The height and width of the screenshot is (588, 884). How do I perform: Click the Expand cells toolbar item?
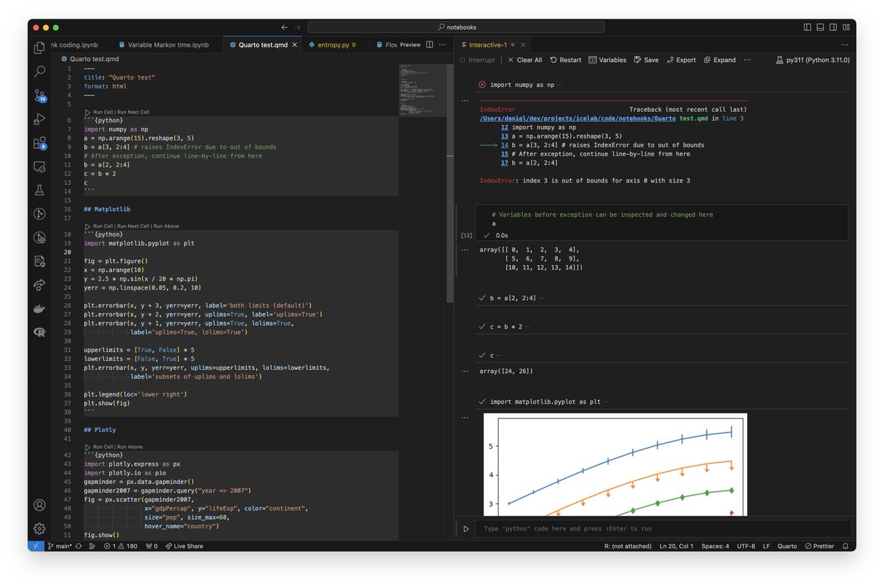[720, 60]
